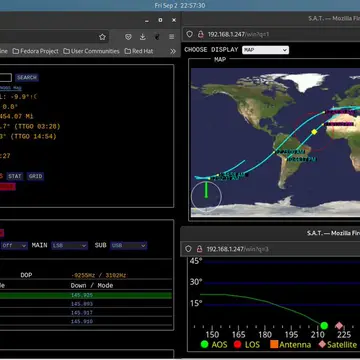Click the orange DOP Doppler offset value
The height and width of the screenshot is (360, 360).
click(x=99, y=276)
